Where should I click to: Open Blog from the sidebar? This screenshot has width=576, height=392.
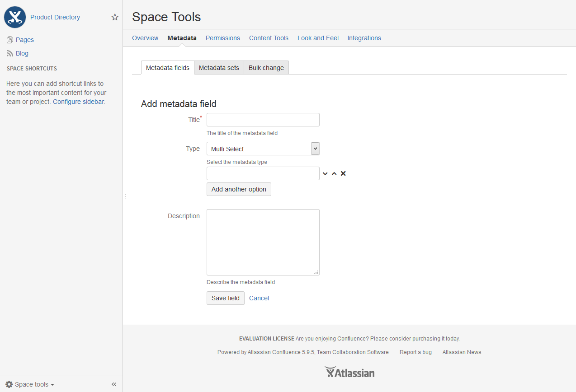22,53
